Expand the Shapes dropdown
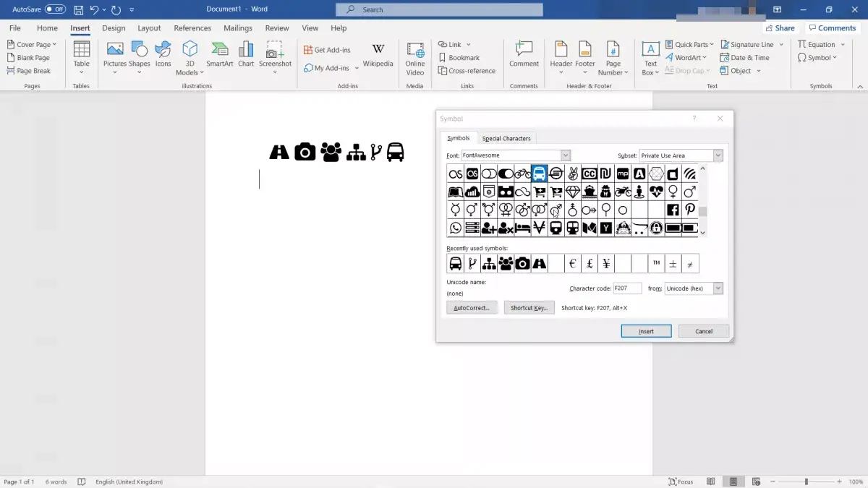The width and height of the screenshot is (868, 488). pyautogui.click(x=139, y=72)
